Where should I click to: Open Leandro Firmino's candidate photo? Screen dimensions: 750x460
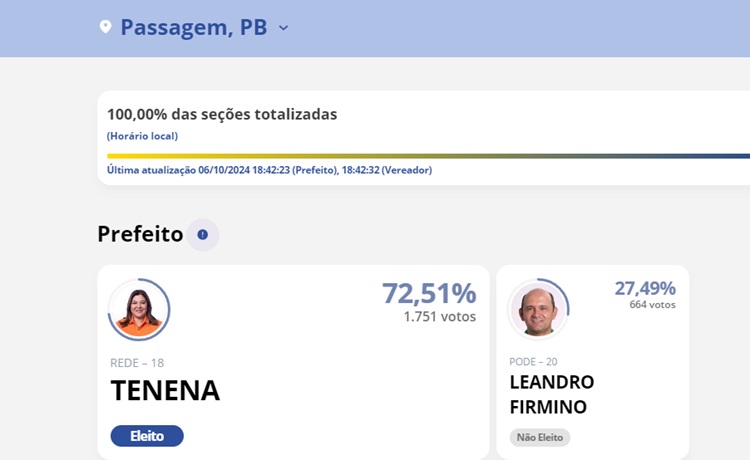pos(538,308)
